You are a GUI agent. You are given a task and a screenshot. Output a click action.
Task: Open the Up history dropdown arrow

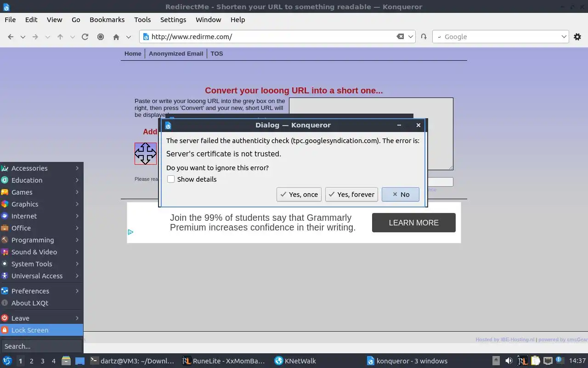coord(73,37)
